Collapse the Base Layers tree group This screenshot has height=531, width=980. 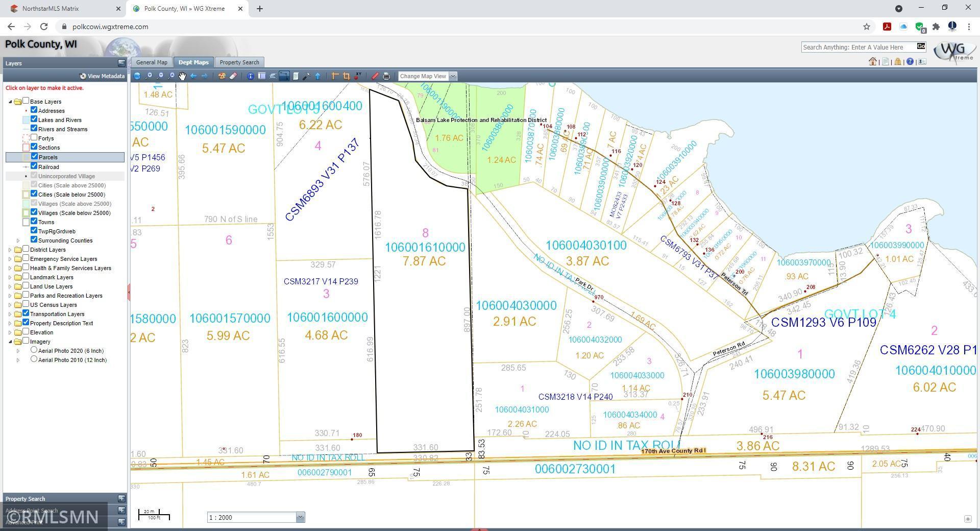coord(10,102)
